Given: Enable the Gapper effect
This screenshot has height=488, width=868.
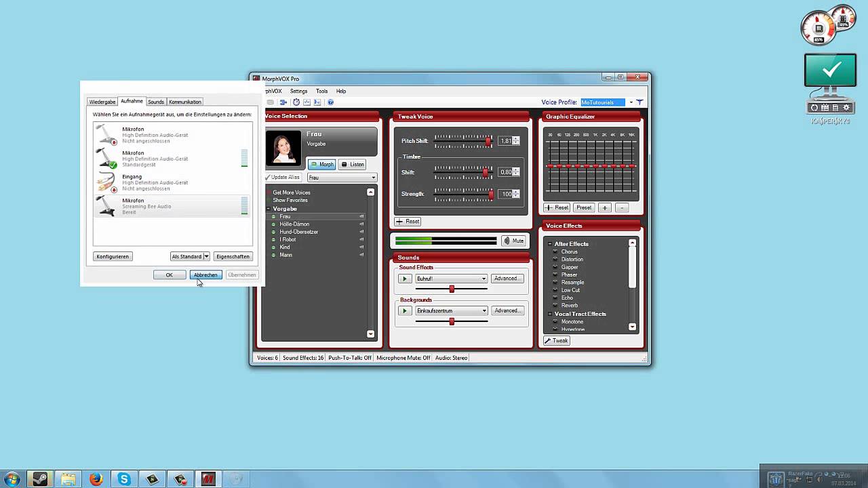Looking at the screenshot, I should [570, 267].
